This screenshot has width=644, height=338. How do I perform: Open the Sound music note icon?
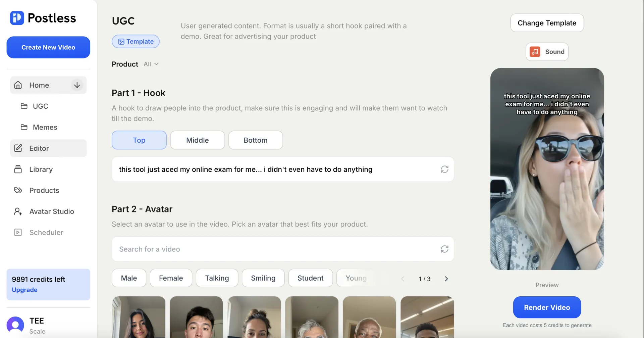pyautogui.click(x=535, y=52)
